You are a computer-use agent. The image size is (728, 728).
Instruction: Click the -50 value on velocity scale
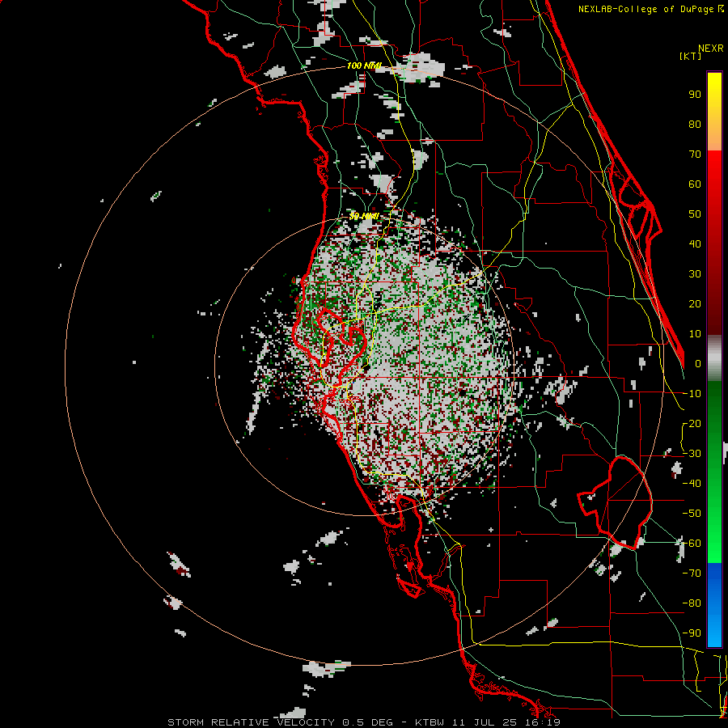pyautogui.click(x=692, y=514)
